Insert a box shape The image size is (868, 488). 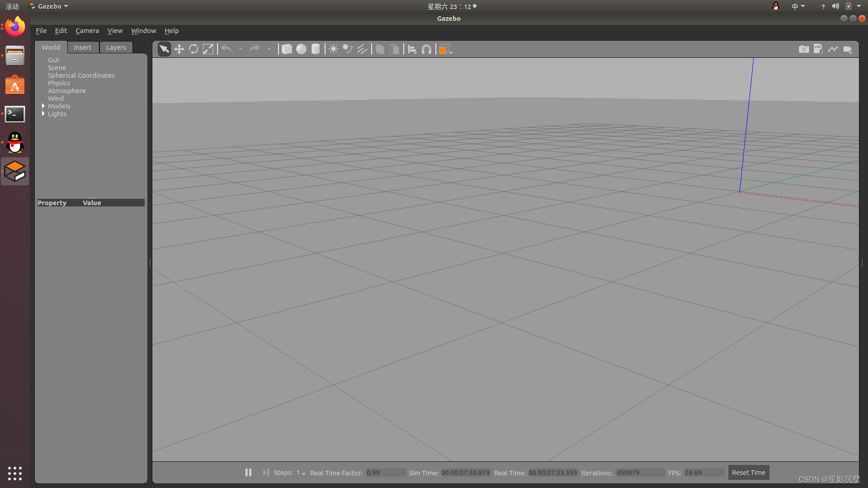pos(287,49)
